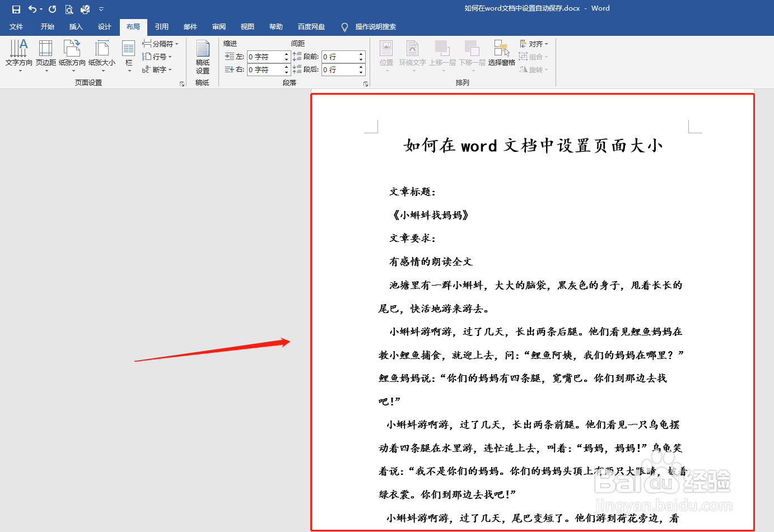Open the 对齐 (align) dropdown

coord(533,43)
